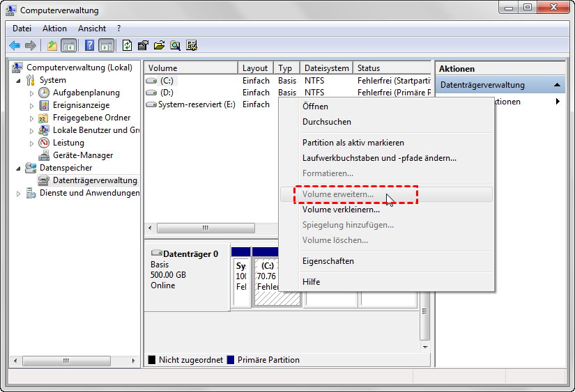Click the drive icon of volume (D:)

coord(151,93)
